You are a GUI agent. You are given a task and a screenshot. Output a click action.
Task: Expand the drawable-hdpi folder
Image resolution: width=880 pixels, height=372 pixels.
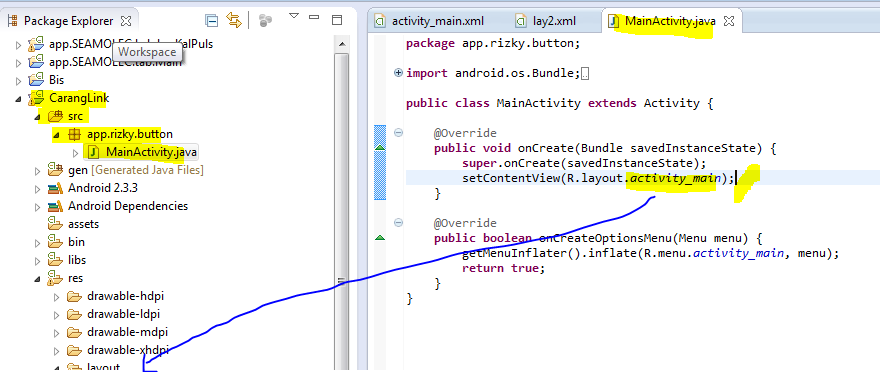point(56,296)
